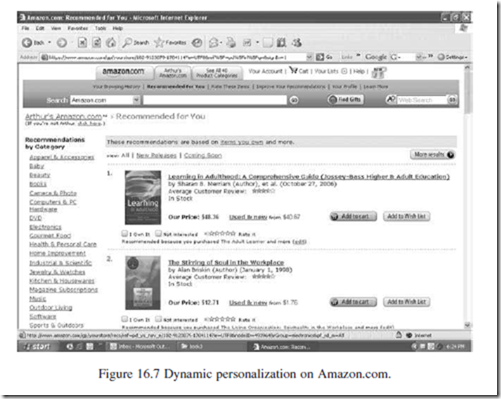Viewport: 501px width, 399px height.
Task: Click the shopping Cart icon
Action: coord(293,70)
